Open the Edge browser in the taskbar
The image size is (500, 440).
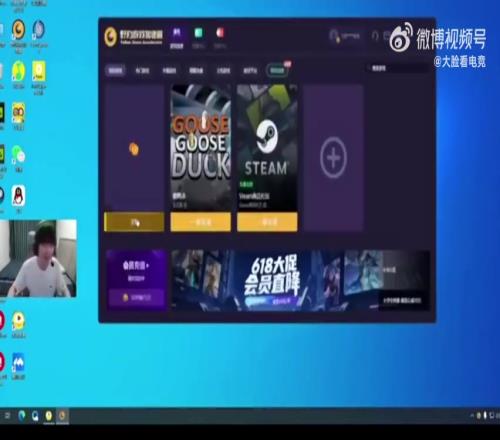pyautogui.click(x=22, y=415)
